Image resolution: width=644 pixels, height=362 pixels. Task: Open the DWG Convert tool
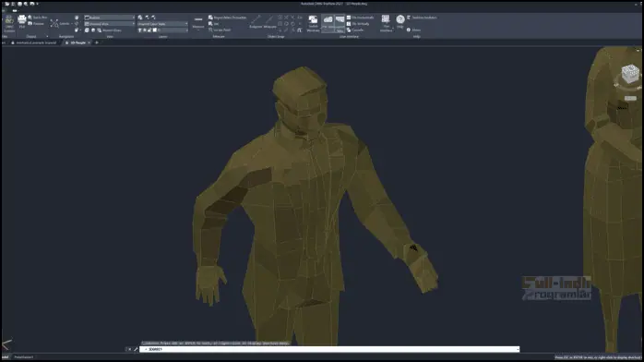[x=9, y=24]
